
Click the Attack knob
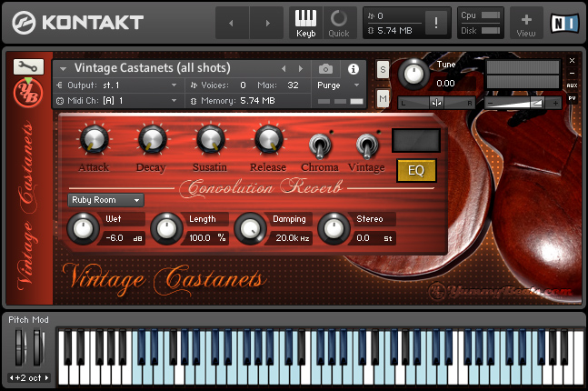(94, 140)
